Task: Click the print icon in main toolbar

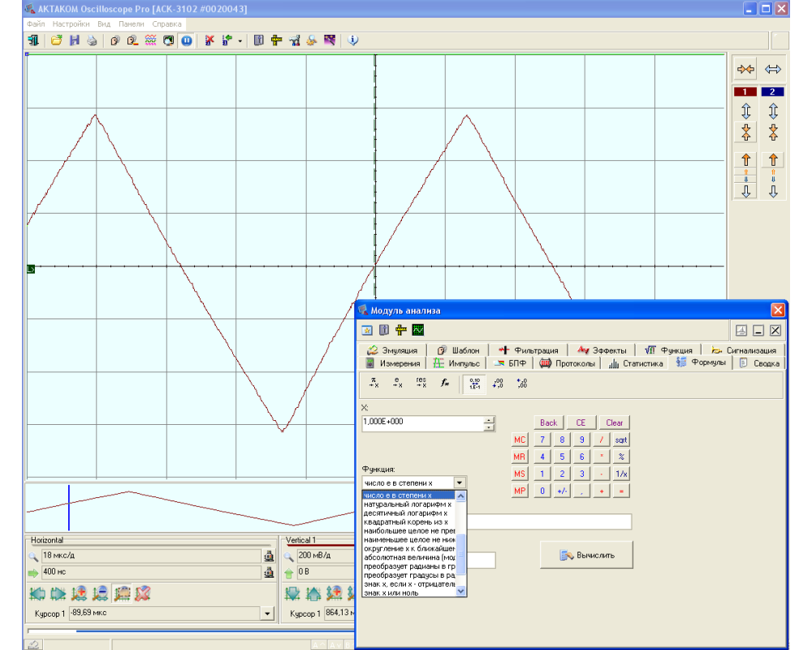Action: 92,40
